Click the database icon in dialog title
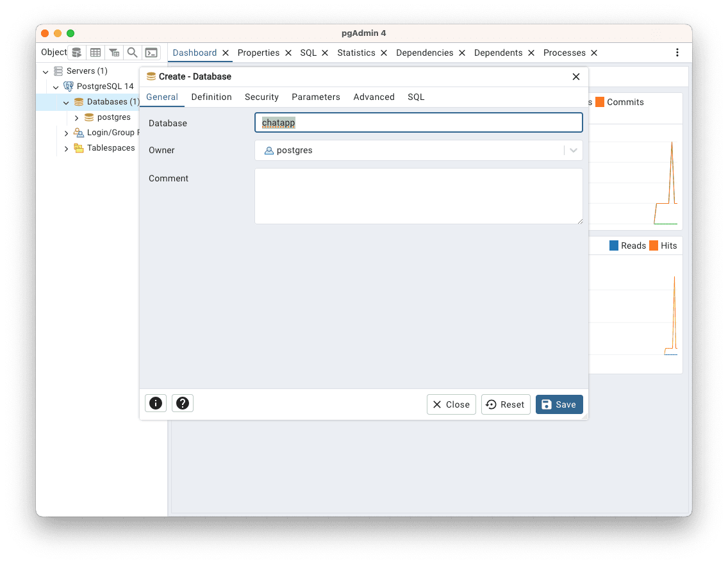 click(151, 77)
